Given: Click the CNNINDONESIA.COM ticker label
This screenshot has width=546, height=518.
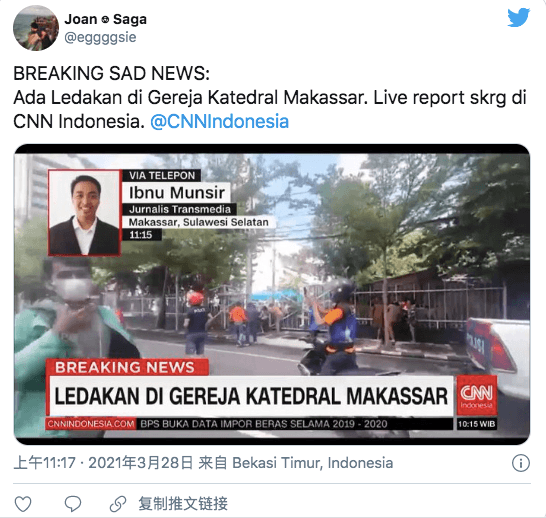Looking at the screenshot, I should 91,424.
